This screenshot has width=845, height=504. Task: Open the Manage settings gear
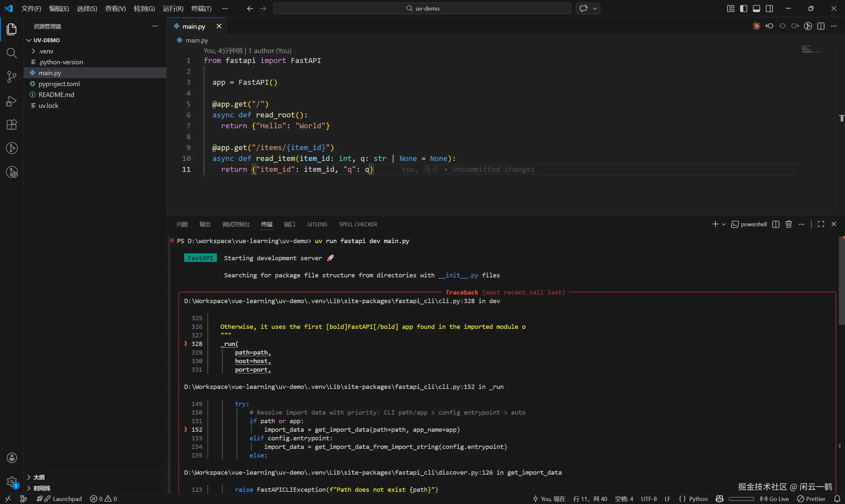click(x=12, y=481)
